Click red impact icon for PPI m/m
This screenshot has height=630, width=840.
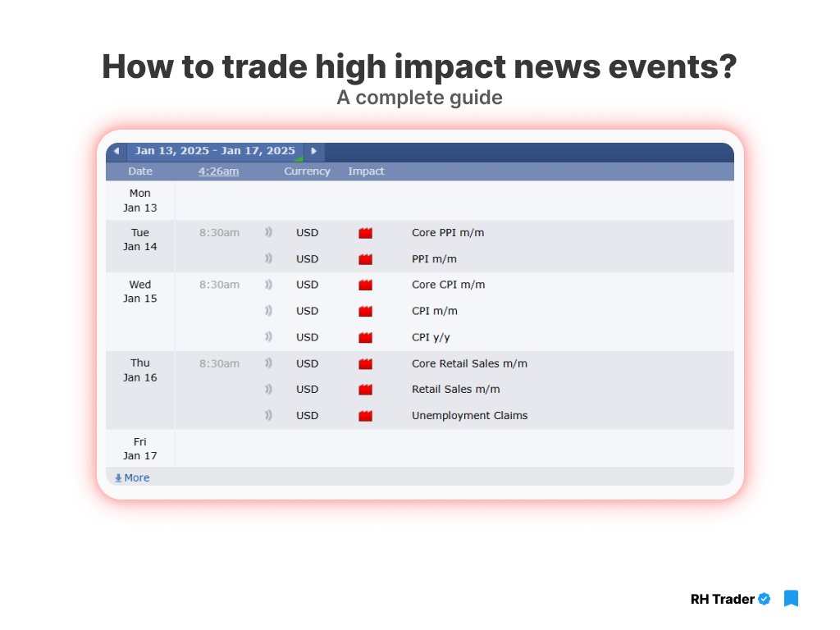(x=365, y=259)
